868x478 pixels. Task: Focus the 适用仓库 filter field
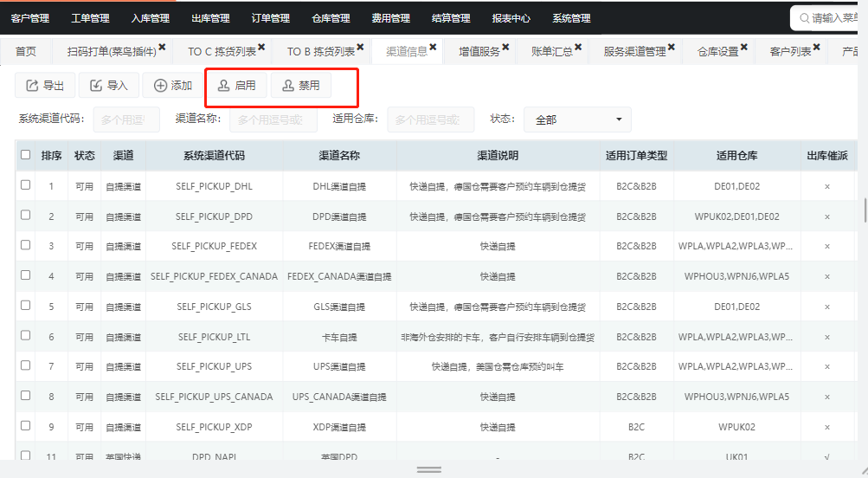(431, 119)
